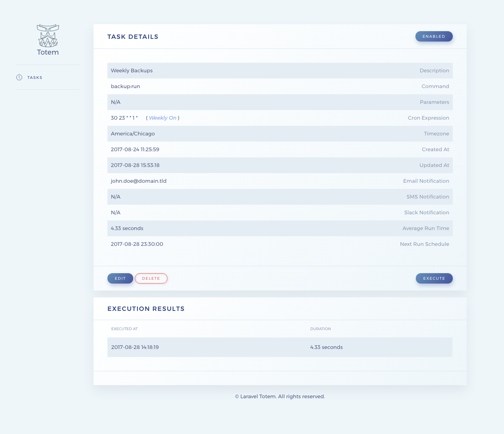Viewport: 504px width, 434px height.
Task: Click the clock icon beside Tasks
Action: click(19, 77)
